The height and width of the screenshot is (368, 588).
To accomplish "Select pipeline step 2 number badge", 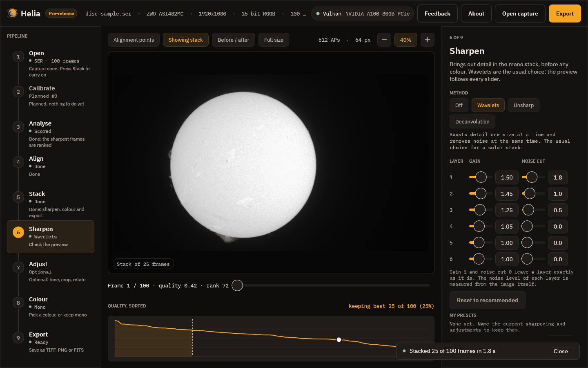I will click(18, 92).
